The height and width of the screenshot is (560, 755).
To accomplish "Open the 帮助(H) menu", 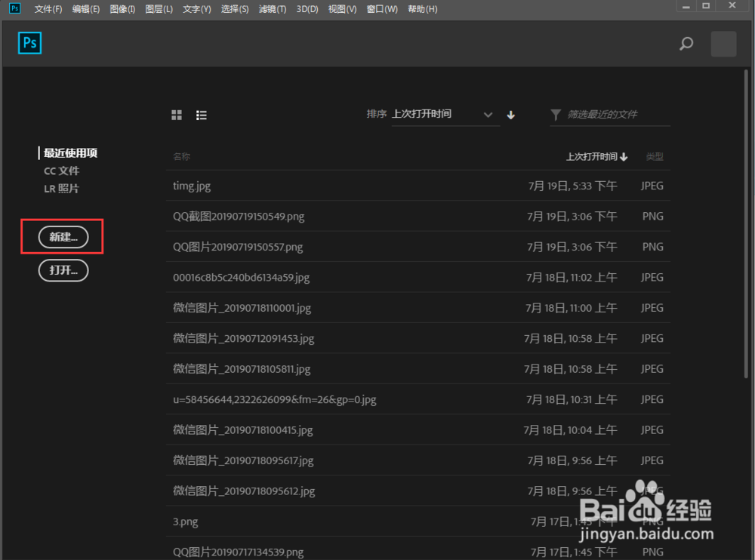I will [422, 9].
